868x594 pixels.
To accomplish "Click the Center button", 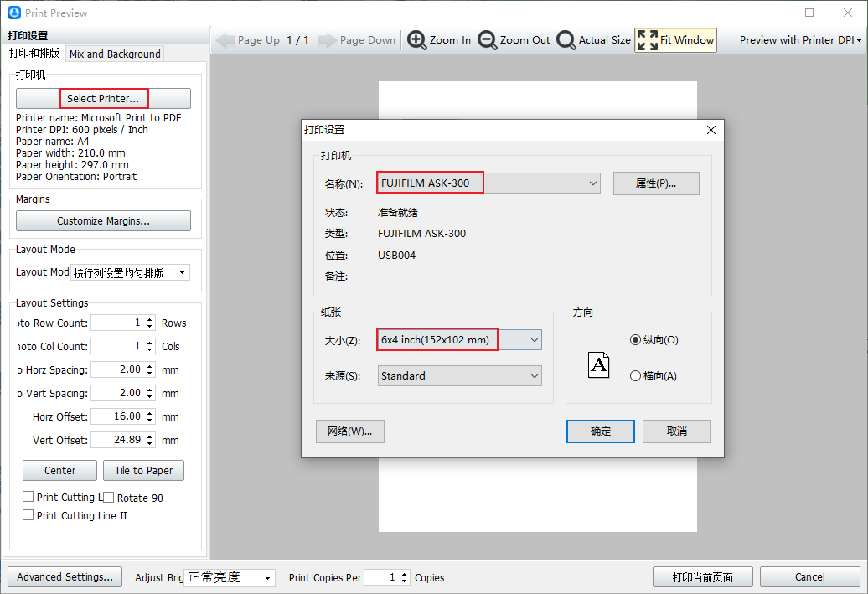I will tap(59, 471).
